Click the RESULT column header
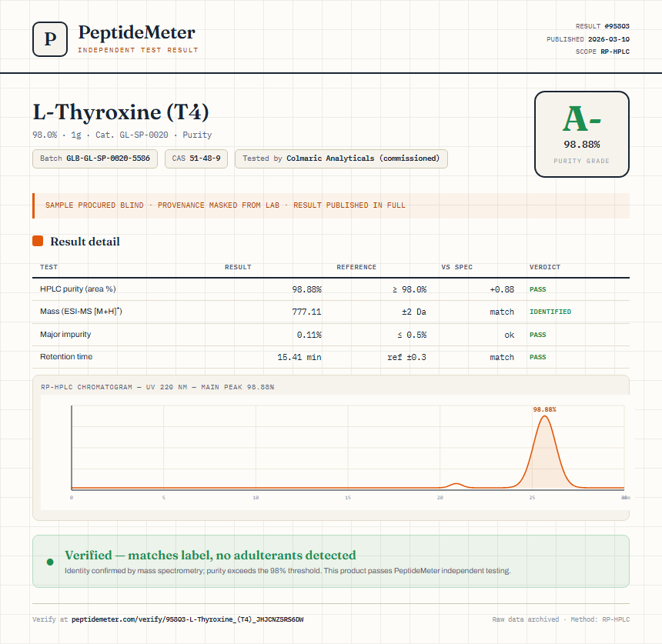The height and width of the screenshot is (644, 662). [238, 267]
